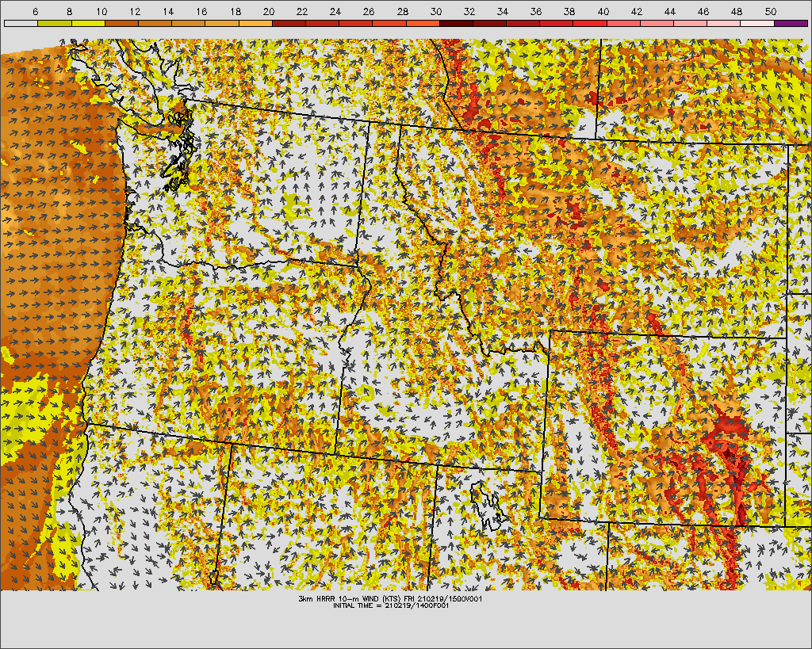Select the legend swatch between 10 and 12
This screenshot has height=649, width=812.
click(x=121, y=23)
